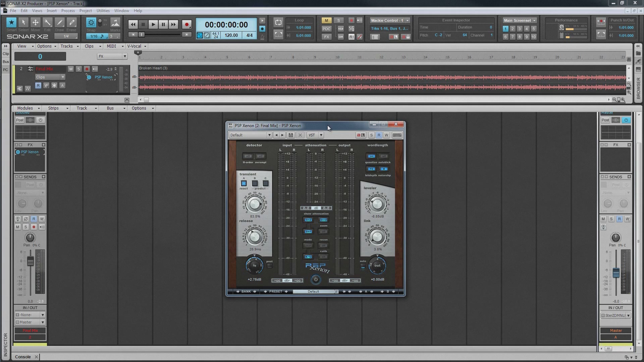Viewport: 644px width, 362px height.
Task: Click the Pause transport button
Action: [163, 24]
